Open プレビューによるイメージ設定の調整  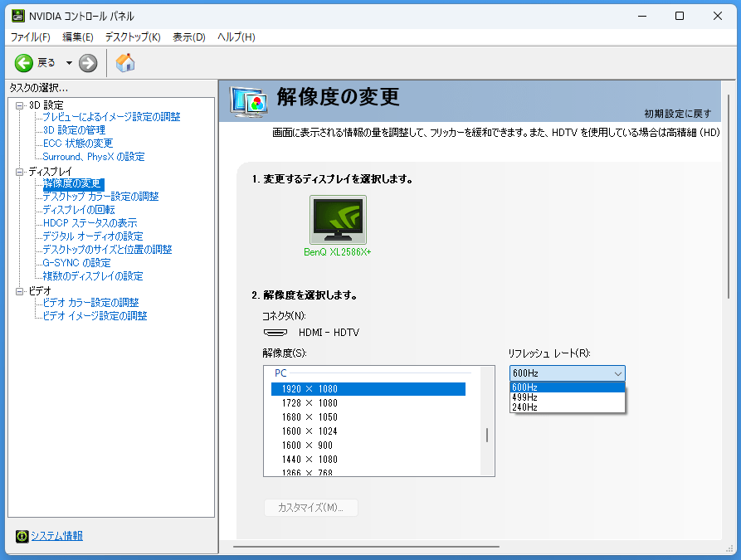(x=111, y=117)
